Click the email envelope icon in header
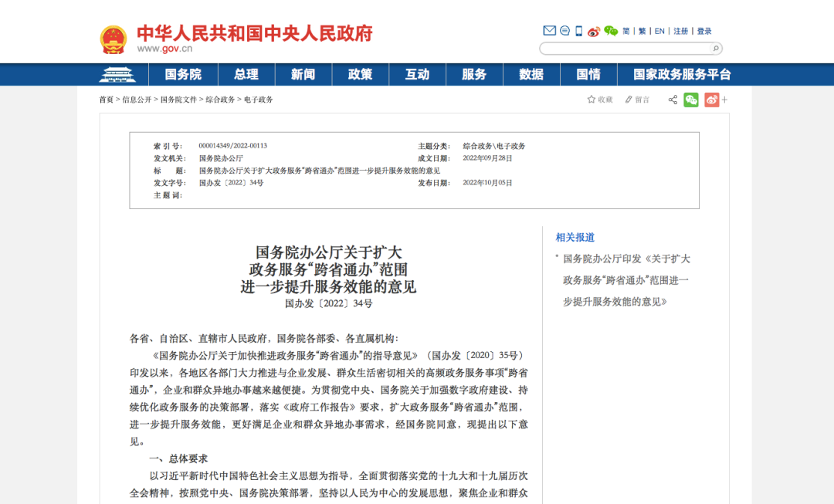This screenshot has width=834, height=504. point(550,31)
